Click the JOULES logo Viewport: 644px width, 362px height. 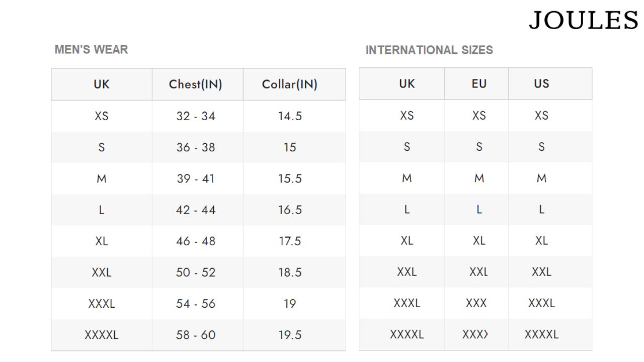pos(583,21)
